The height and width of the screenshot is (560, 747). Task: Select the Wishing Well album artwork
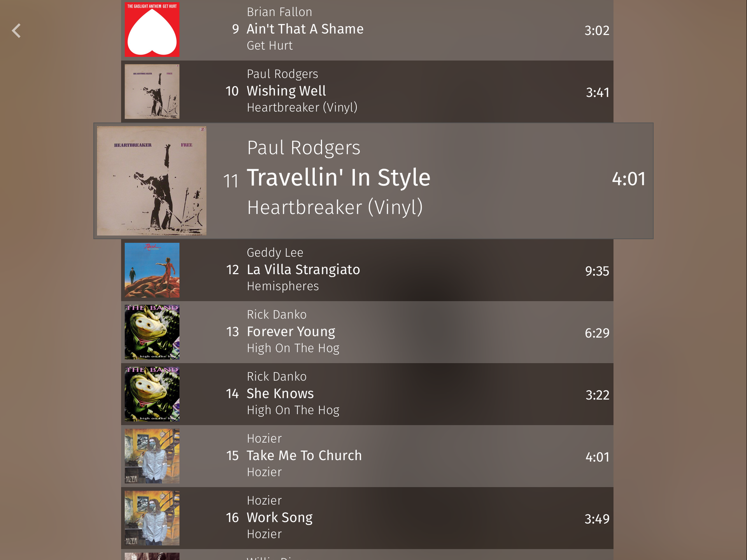152,91
